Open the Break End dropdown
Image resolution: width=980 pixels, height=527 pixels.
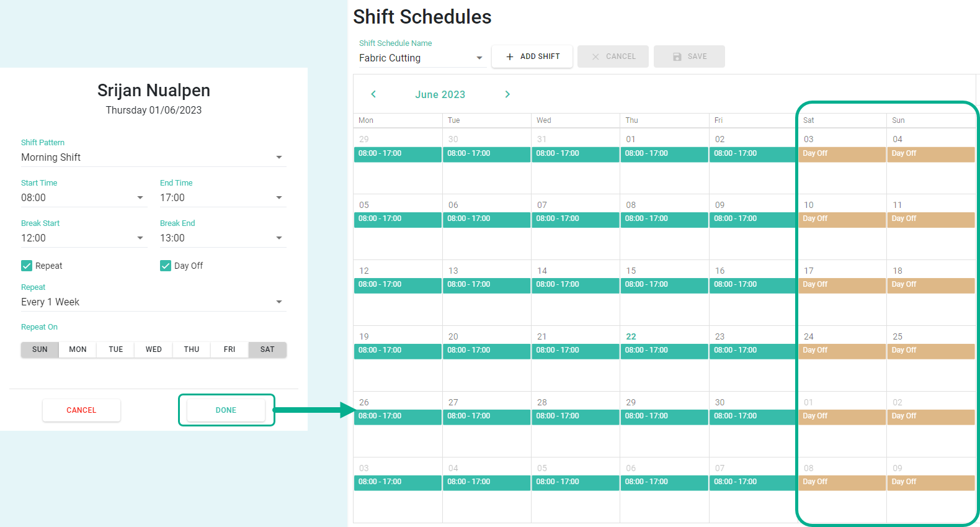click(x=223, y=238)
